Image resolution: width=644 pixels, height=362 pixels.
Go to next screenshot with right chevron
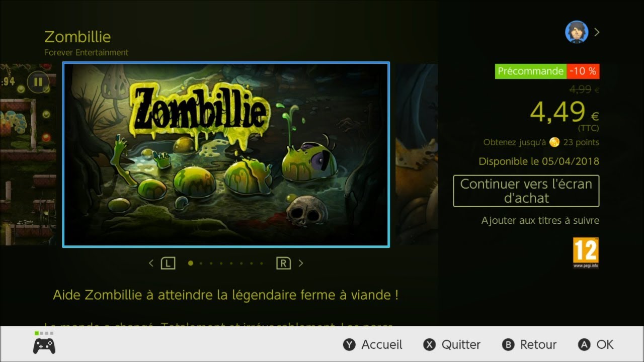pos(301,263)
